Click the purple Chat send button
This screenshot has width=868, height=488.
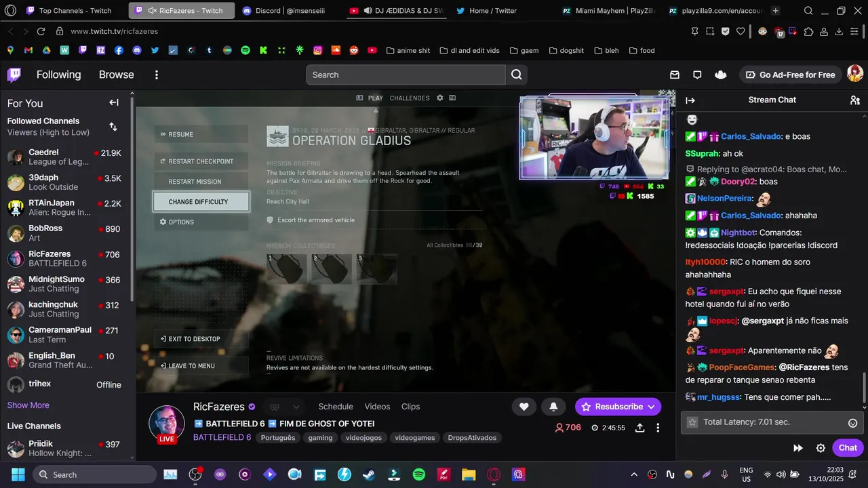pos(848,448)
